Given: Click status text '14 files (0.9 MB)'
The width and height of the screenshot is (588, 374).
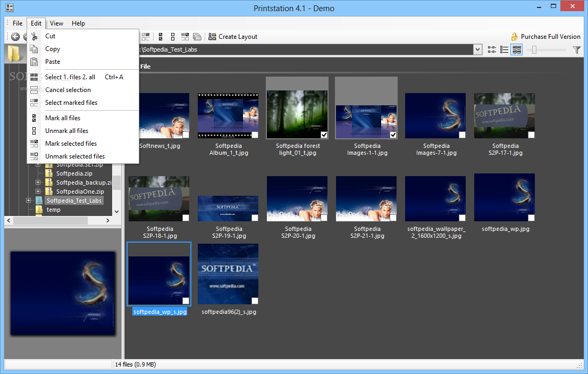Looking at the screenshot, I should (136, 364).
